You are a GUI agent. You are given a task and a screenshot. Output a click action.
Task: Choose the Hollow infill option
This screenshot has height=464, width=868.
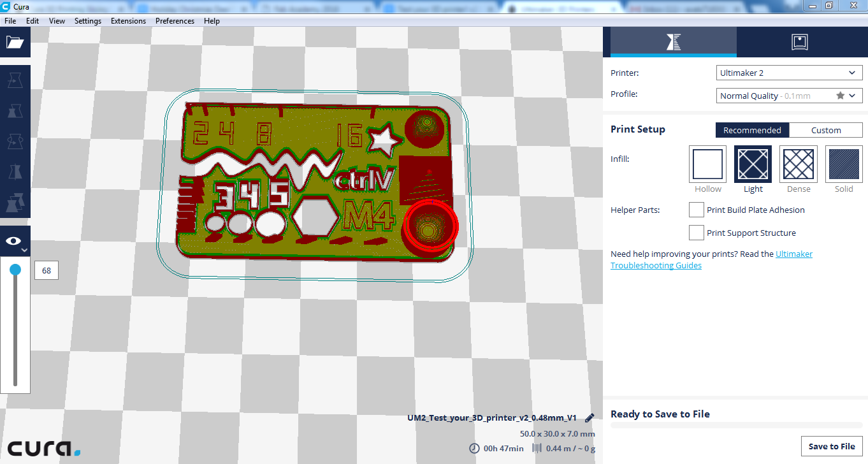[x=707, y=164]
